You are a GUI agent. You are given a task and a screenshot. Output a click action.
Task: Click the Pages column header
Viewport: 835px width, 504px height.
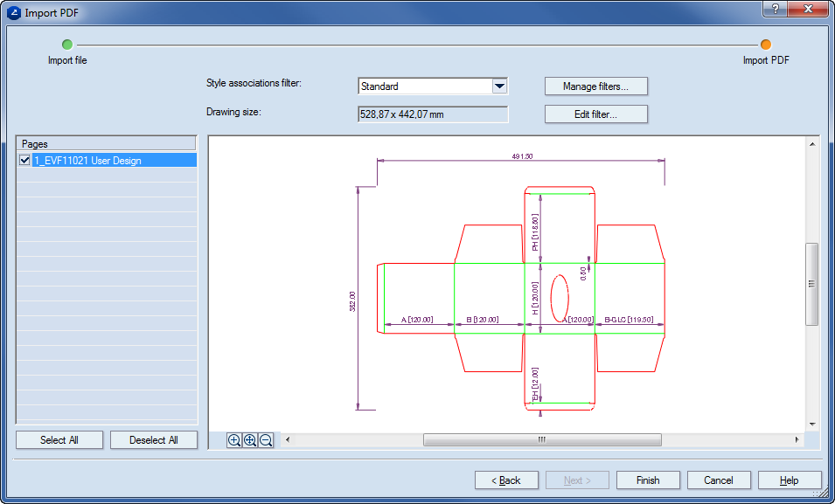107,144
